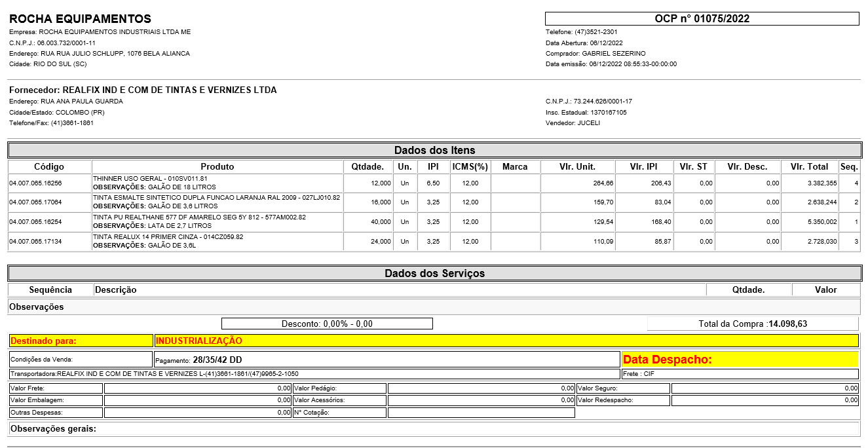Click the empty N° Cotação value box
Viewport: 868px width, 448px height.
click(x=481, y=413)
